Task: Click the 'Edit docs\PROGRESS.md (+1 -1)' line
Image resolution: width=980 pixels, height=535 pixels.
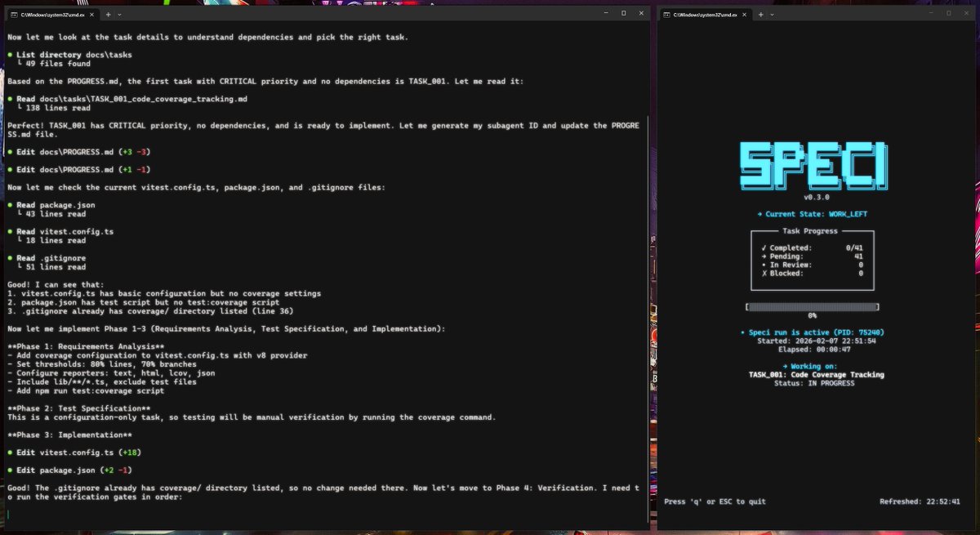Action: 79,170
